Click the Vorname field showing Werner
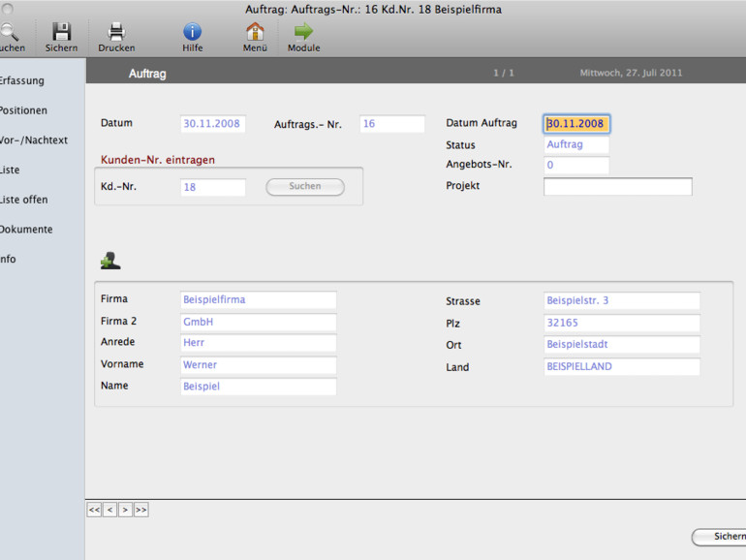The image size is (746, 560). coord(259,365)
